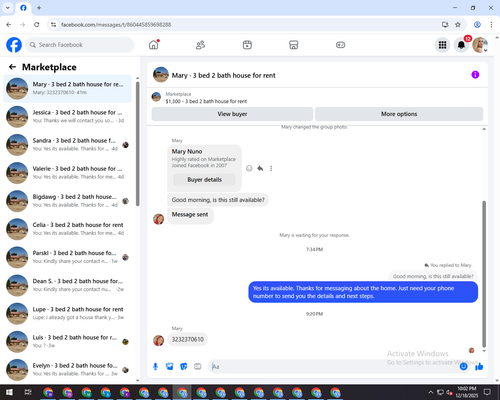This screenshot has width=500, height=400.
Task: View site information icon in address bar
Action: (x=53, y=25)
